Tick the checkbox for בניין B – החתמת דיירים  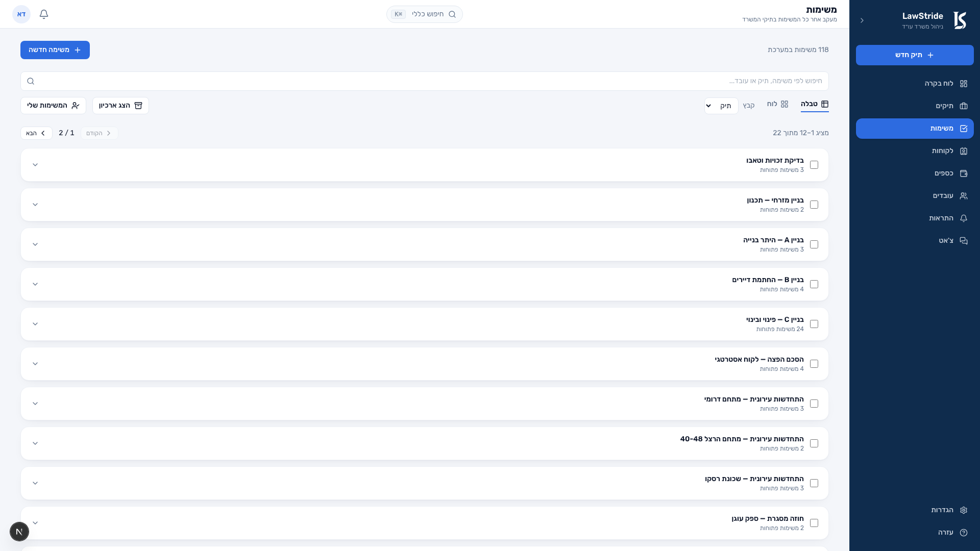tap(814, 284)
